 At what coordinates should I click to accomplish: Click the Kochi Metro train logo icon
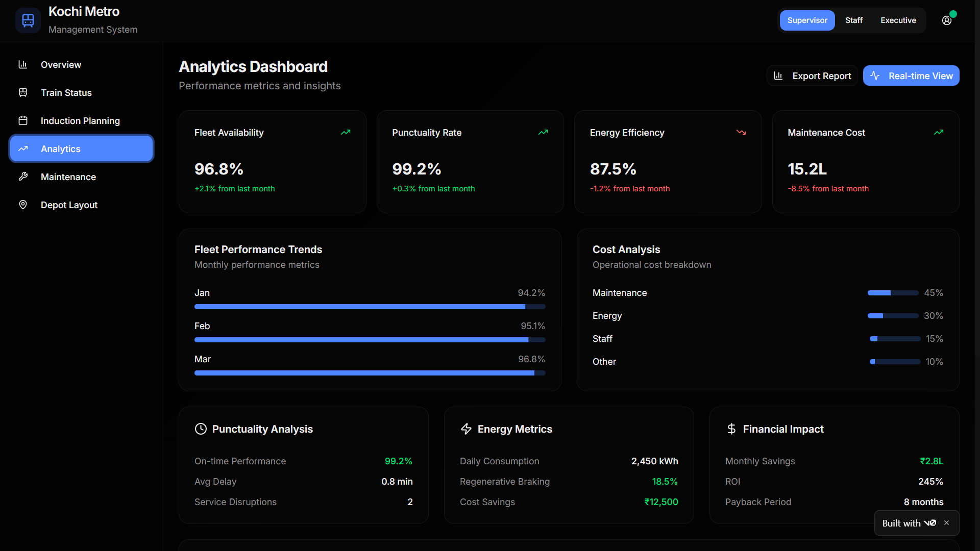tap(28, 20)
